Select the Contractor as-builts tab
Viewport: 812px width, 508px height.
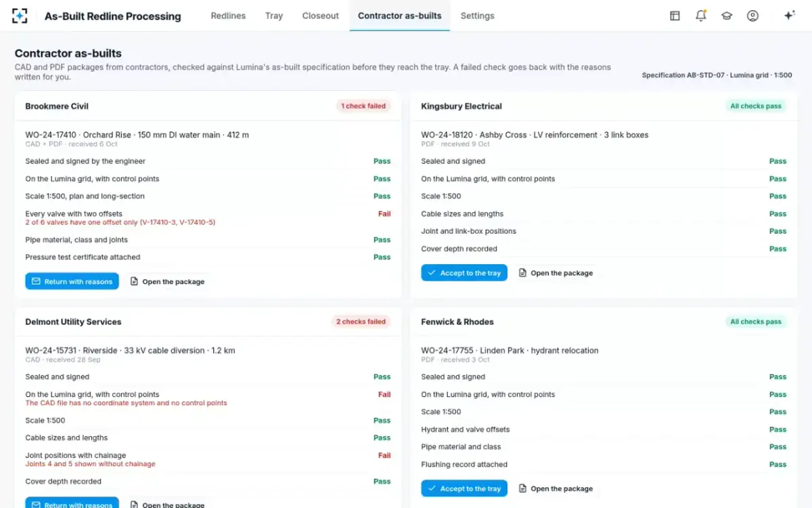[x=400, y=16]
